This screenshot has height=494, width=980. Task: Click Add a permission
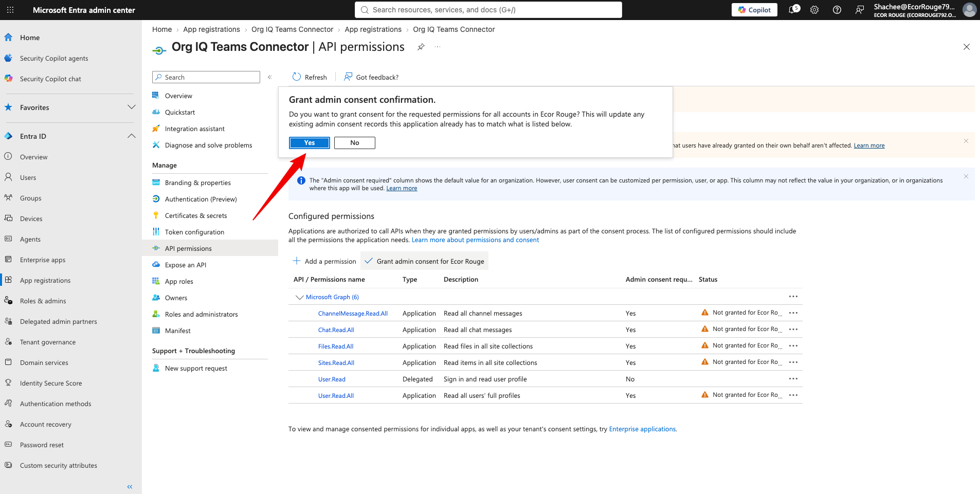(x=324, y=261)
